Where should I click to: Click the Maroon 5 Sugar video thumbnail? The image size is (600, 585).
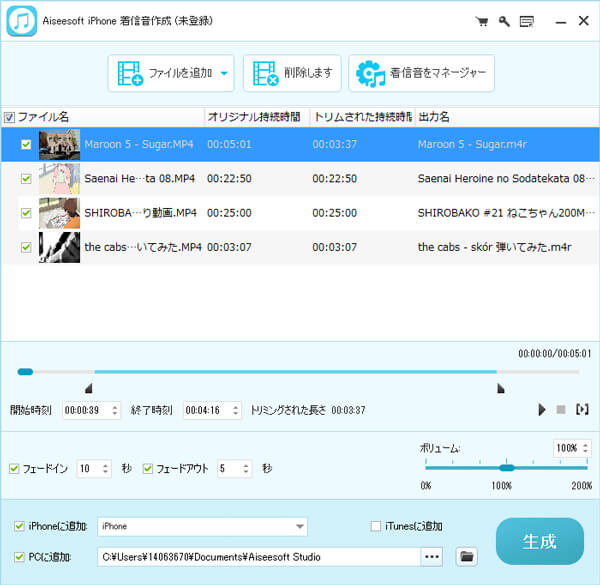click(59, 144)
